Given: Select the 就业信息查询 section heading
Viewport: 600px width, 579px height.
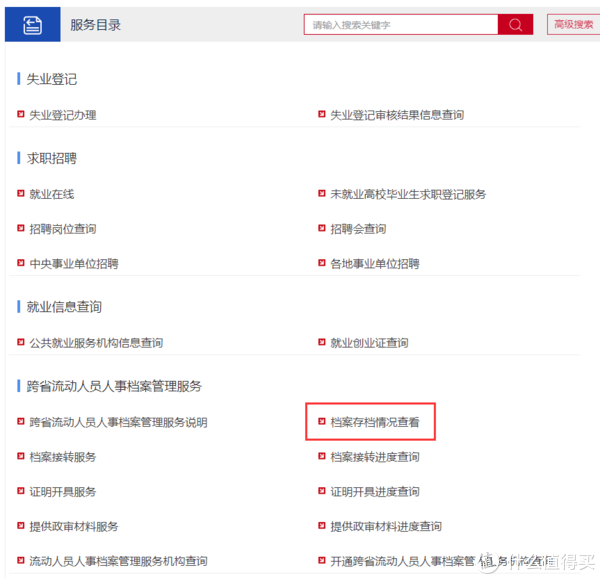Looking at the screenshot, I should (x=64, y=307).
